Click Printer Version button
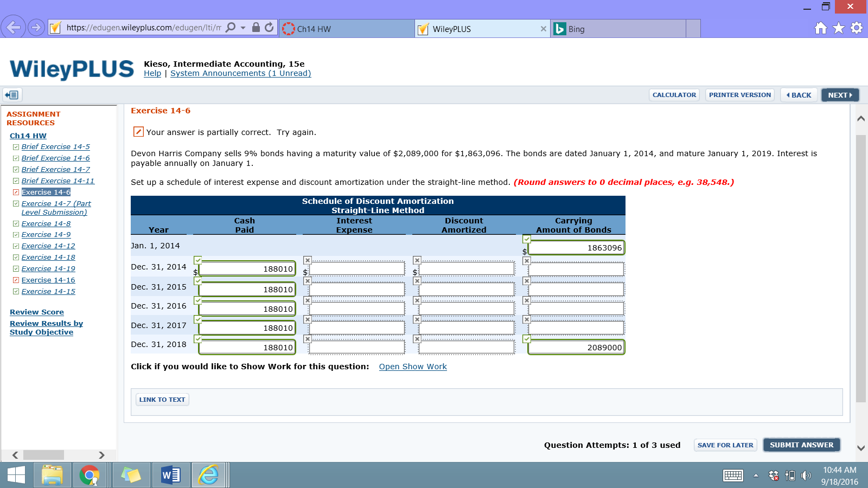 pyautogui.click(x=740, y=95)
